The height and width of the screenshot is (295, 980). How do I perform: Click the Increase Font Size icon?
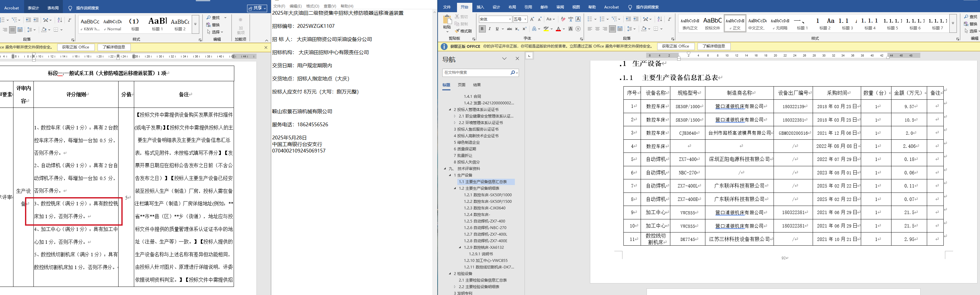[x=532, y=19]
